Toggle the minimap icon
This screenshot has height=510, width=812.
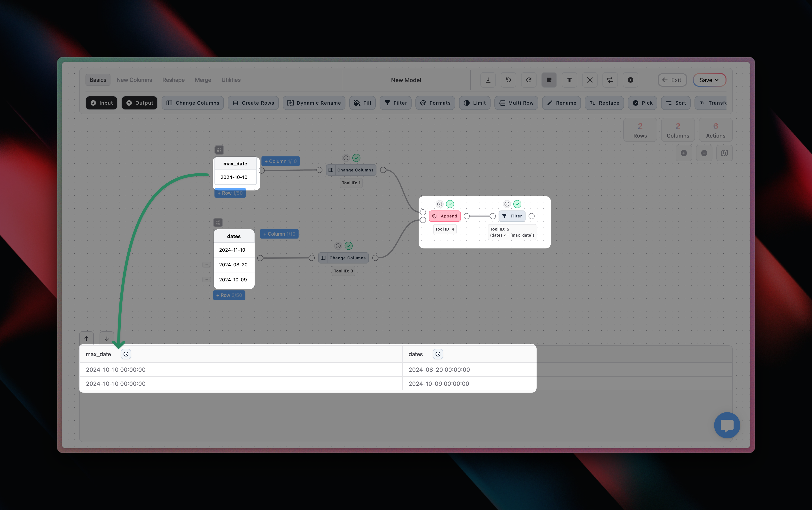tap(724, 153)
